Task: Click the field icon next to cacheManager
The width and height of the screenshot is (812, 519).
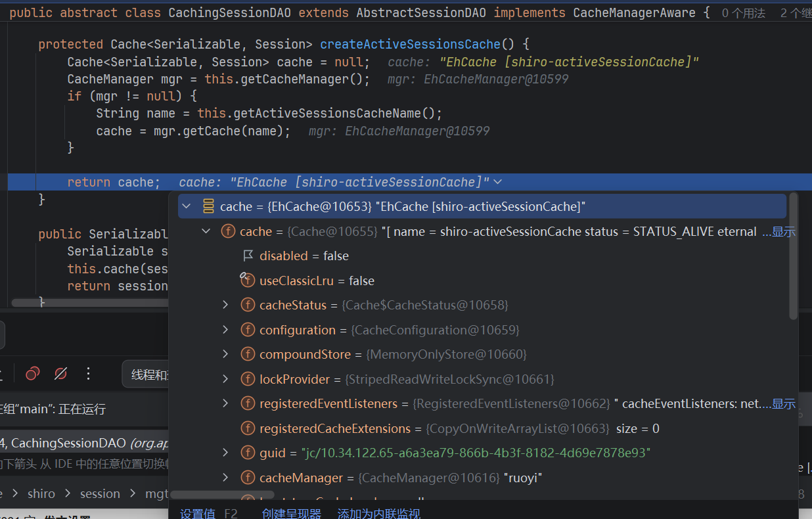Action: tap(248, 478)
